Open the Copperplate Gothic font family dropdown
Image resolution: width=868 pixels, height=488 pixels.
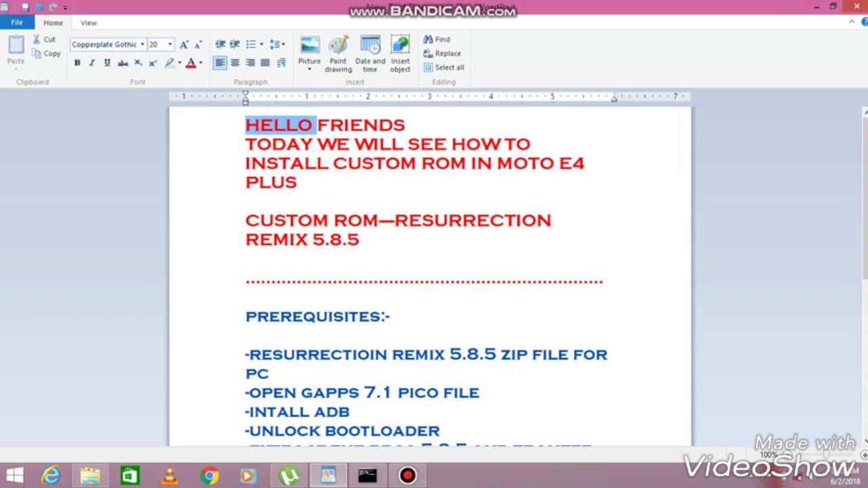142,45
